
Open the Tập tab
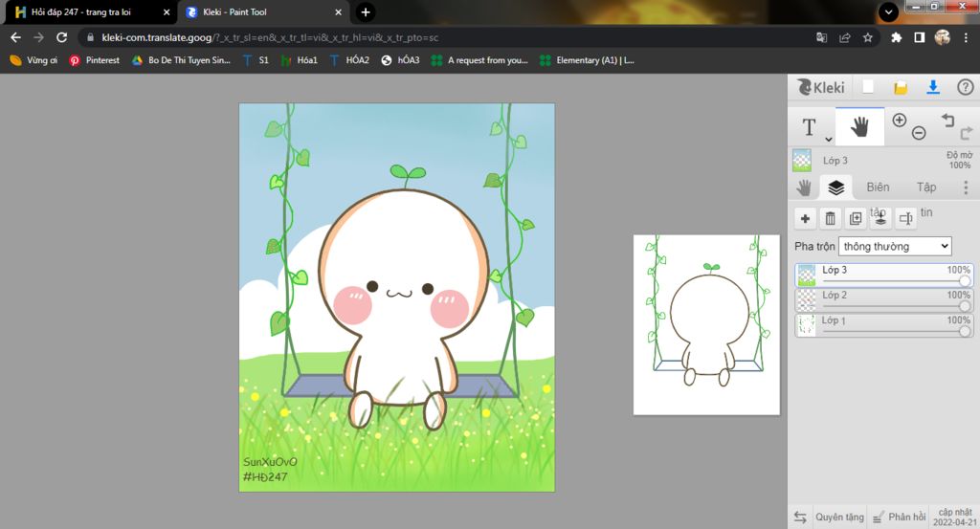[926, 187]
